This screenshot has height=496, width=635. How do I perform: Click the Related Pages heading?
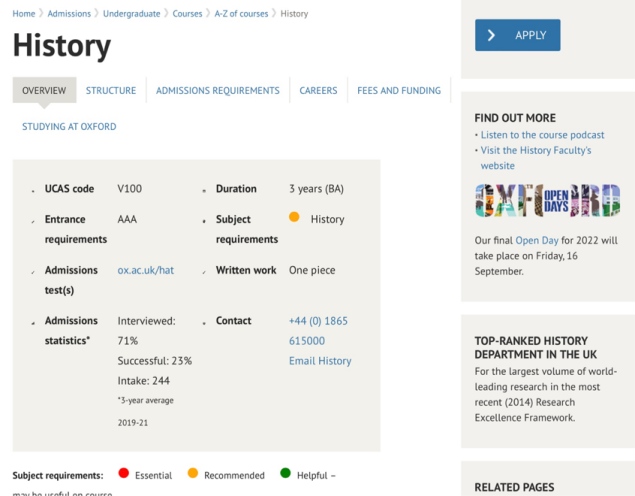pyautogui.click(x=514, y=487)
